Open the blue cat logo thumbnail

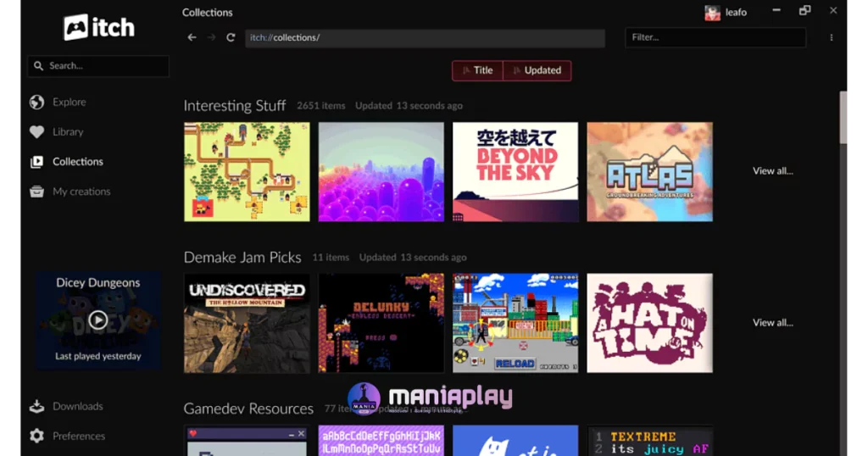pyautogui.click(x=515, y=441)
